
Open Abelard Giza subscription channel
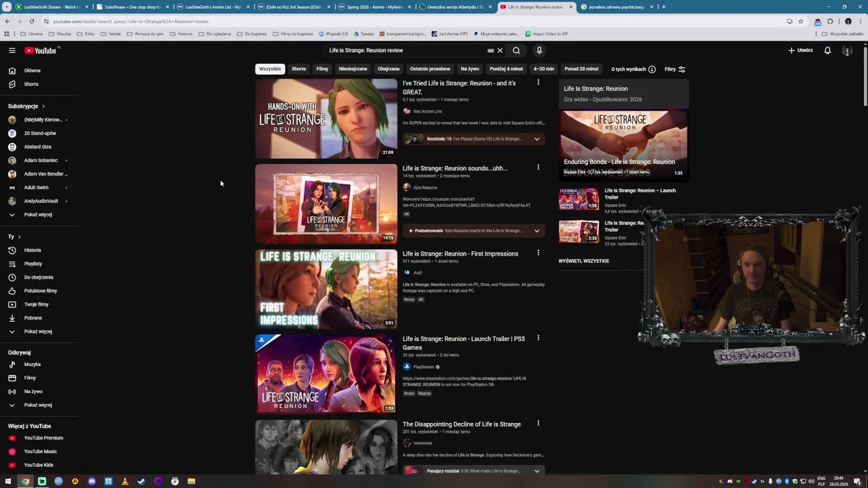click(39, 146)
